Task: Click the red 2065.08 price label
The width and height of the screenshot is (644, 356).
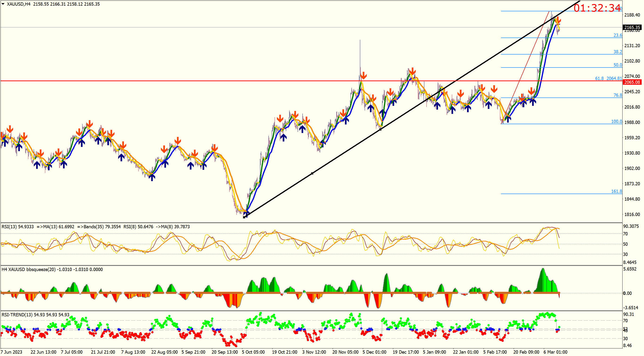Action: point(632,82)
